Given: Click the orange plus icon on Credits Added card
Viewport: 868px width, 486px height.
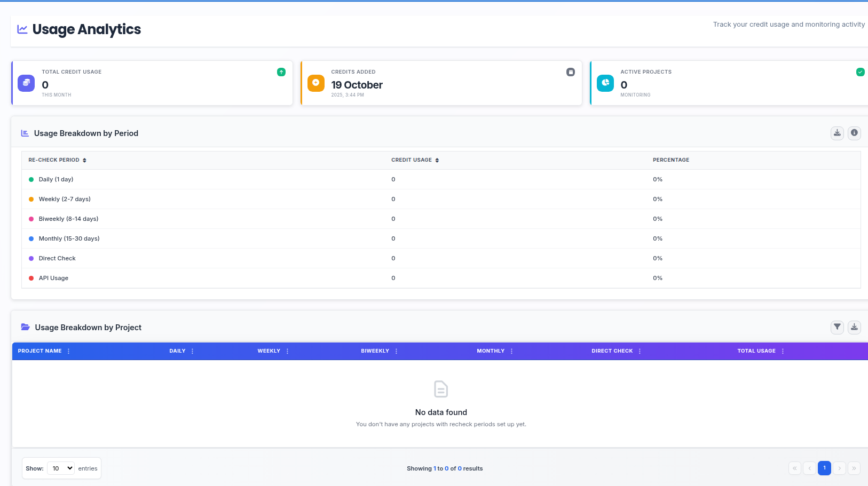Looking at the screenshot, I should 315,83.
